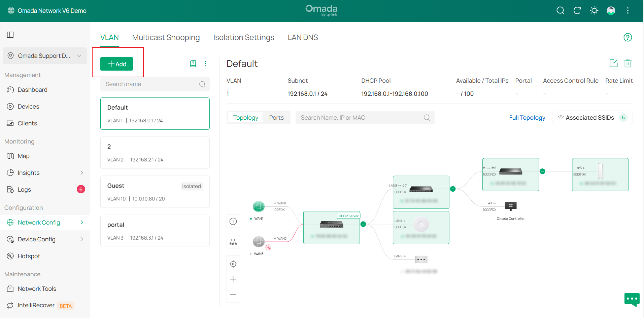Click the Add VLAN button
Screen dimensions: 644x318
pos(116,64)
